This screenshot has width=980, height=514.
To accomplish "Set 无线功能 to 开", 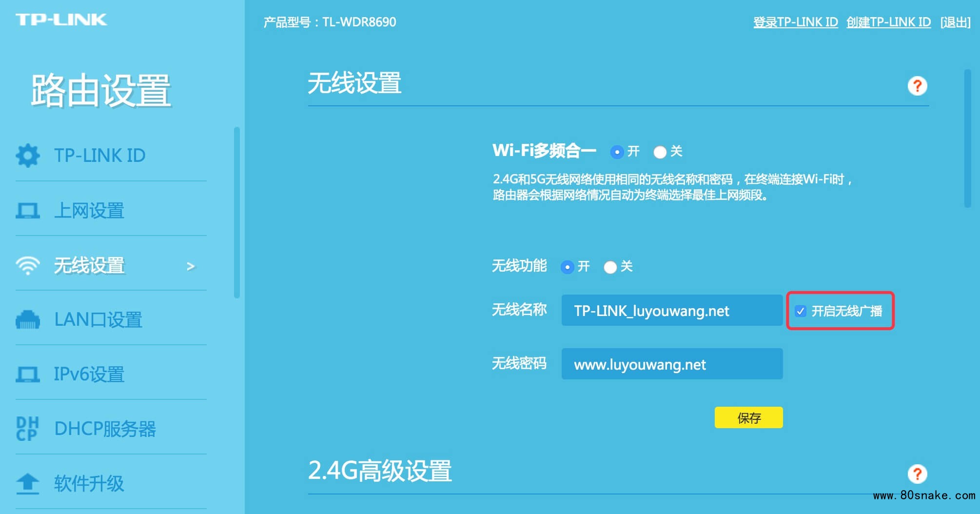I will point(567,267).
